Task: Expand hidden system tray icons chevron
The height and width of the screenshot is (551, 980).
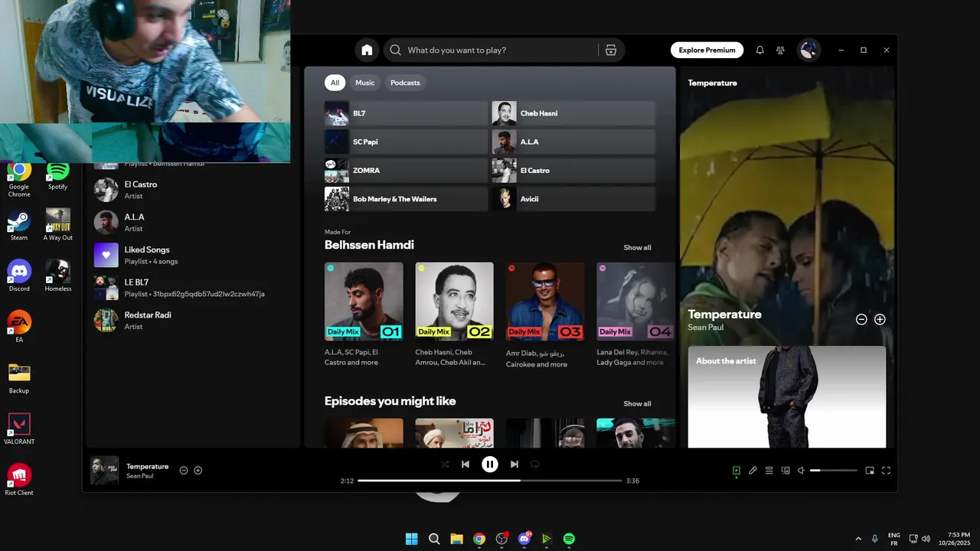Action: 857,539
